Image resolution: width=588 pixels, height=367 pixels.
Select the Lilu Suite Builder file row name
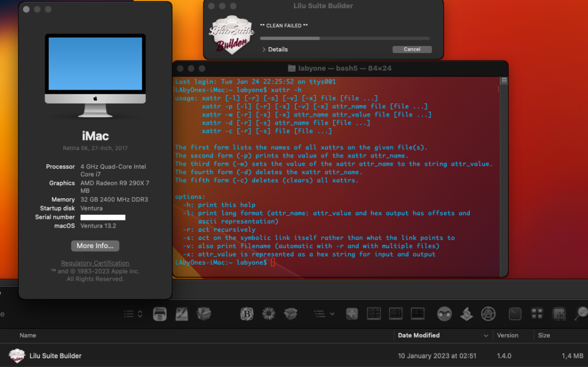click(55, 356)
